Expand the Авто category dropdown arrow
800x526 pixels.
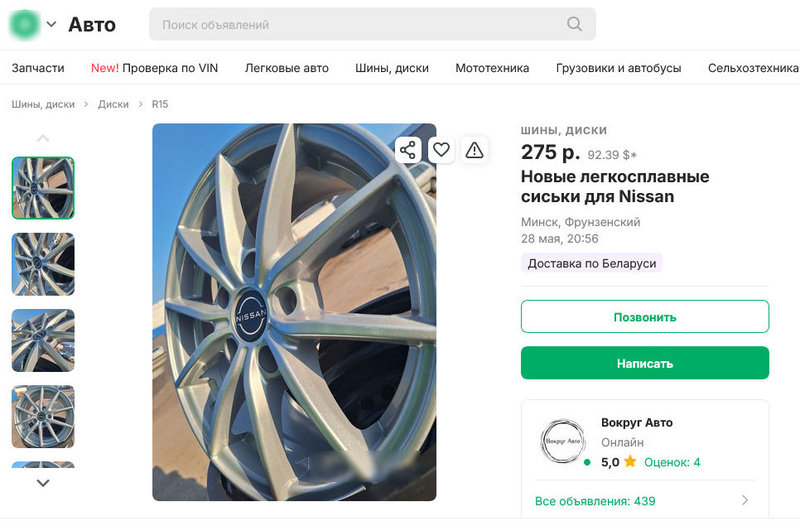pyautogui.click(x=51, y=24)
